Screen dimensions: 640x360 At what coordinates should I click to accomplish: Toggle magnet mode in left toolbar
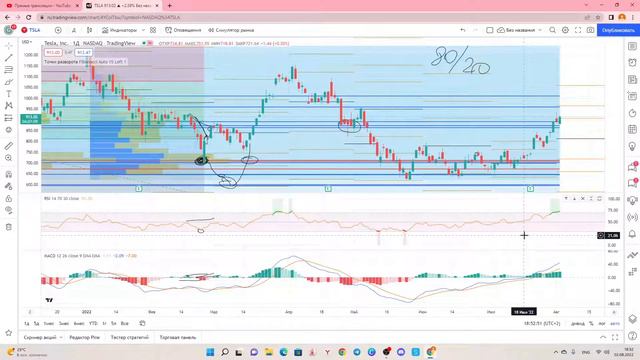point(9,174)
